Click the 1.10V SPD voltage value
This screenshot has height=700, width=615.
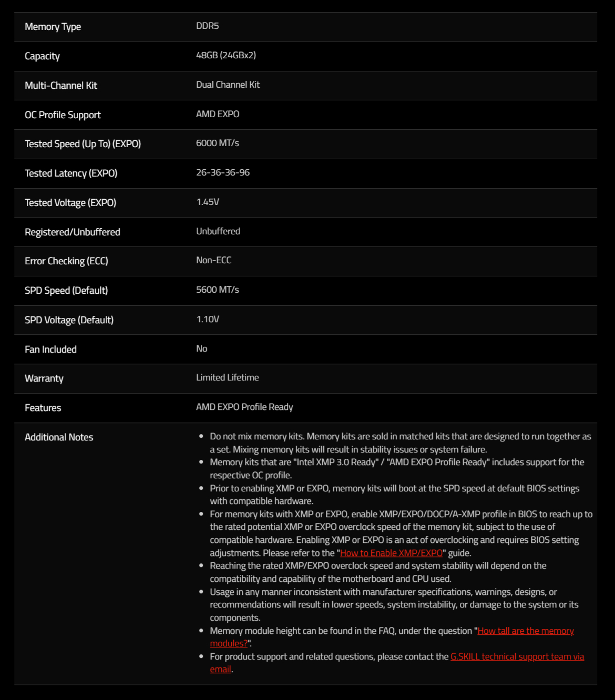pos(208,319)
